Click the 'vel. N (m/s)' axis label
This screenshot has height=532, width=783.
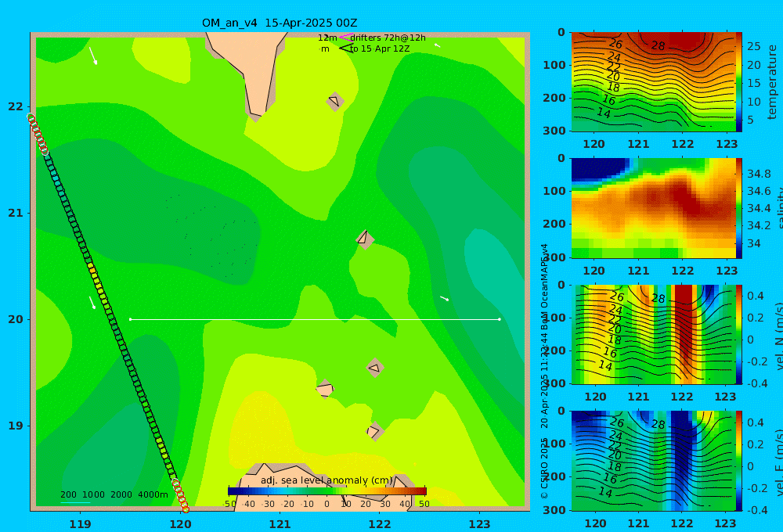(779, 335)
